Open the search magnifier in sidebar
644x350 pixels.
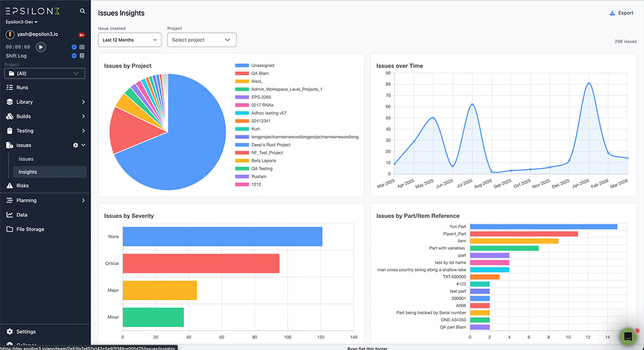pyautogui.click(x=82, y=11)
